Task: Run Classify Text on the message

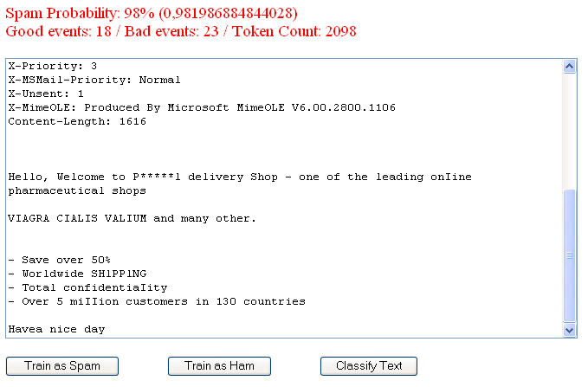Action: (x=369, y=366)
